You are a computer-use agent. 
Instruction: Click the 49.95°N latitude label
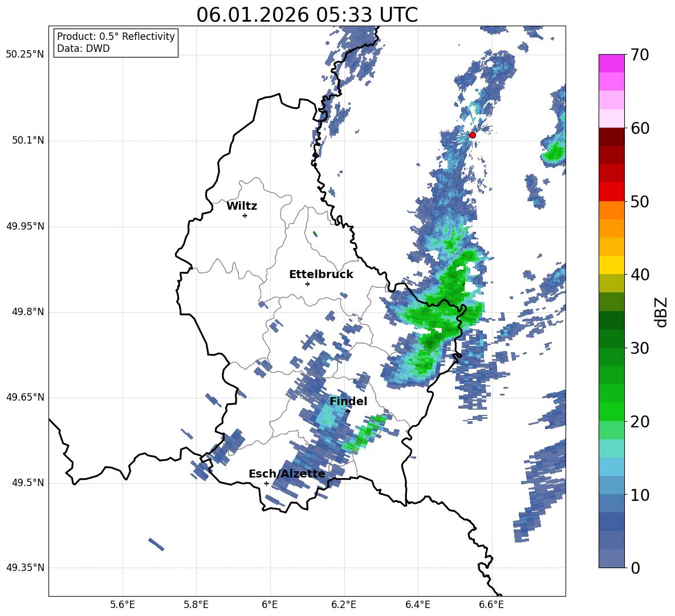pos(25,226)
